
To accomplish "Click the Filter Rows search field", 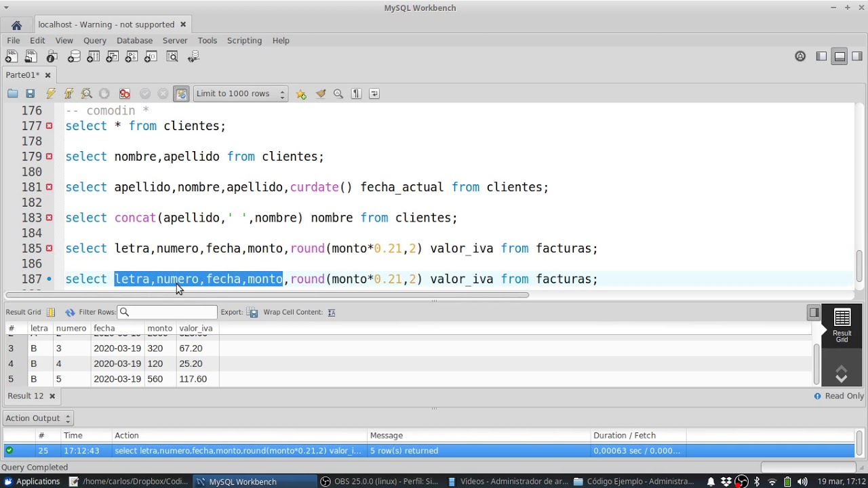I will point(167,312).
